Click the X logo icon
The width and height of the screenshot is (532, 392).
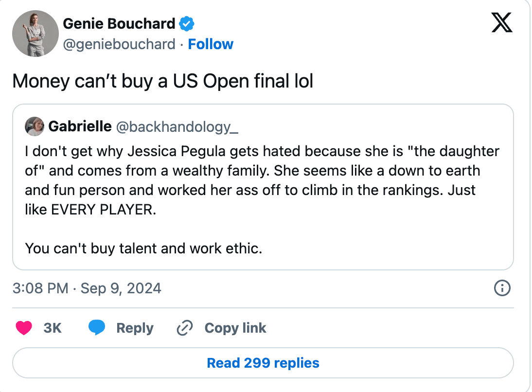pos(502,22)
